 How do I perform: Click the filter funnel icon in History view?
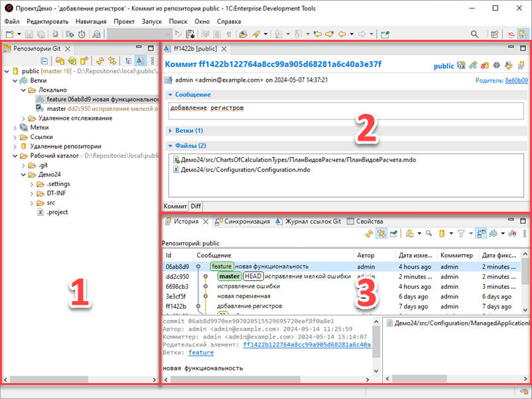pyautogui.click(x=460, y=234)
